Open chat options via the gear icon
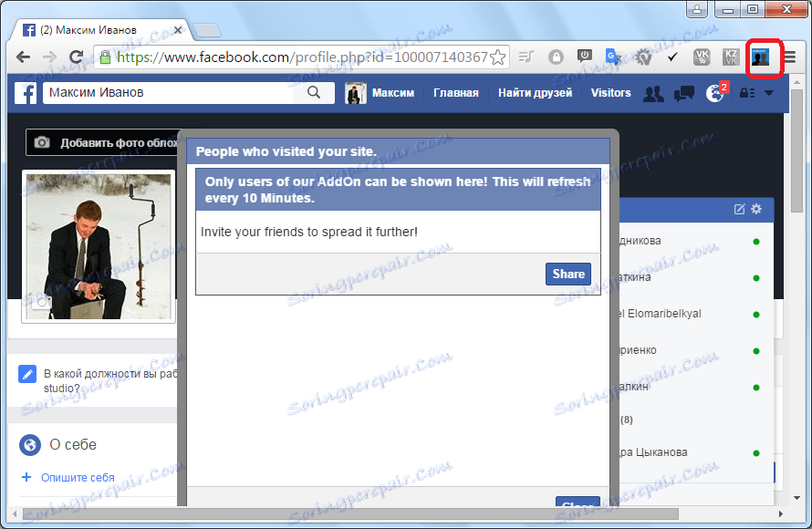 tap(756, 209)
